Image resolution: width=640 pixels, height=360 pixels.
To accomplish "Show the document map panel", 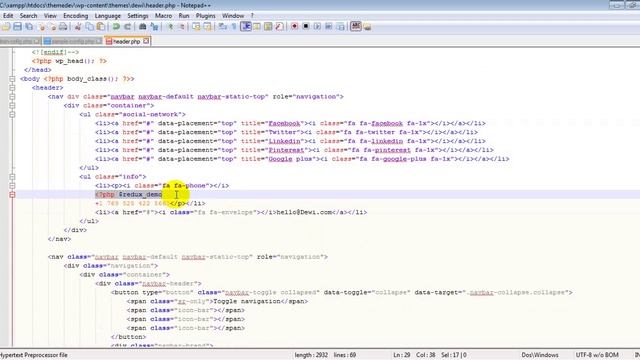I will click(x=268, y=27).
